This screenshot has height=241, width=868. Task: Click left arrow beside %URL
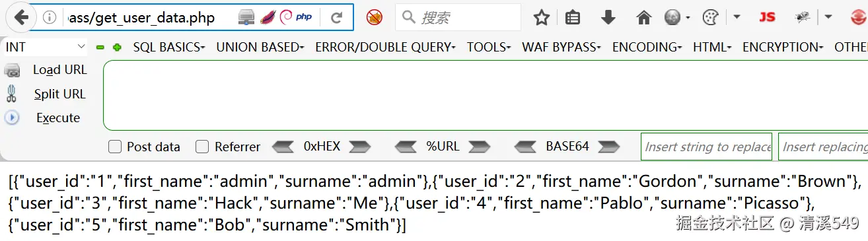click(406, 147)
